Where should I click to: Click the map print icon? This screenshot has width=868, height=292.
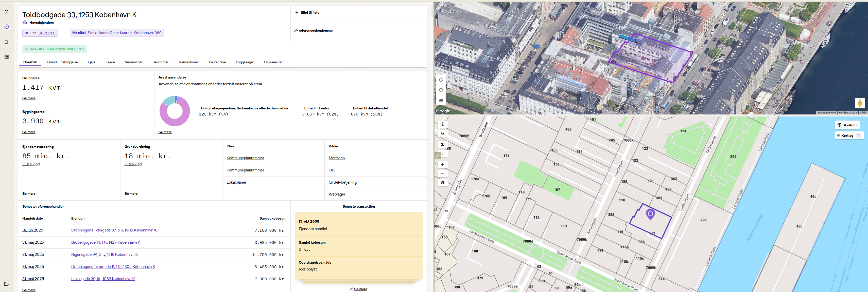tap(442, 183)
